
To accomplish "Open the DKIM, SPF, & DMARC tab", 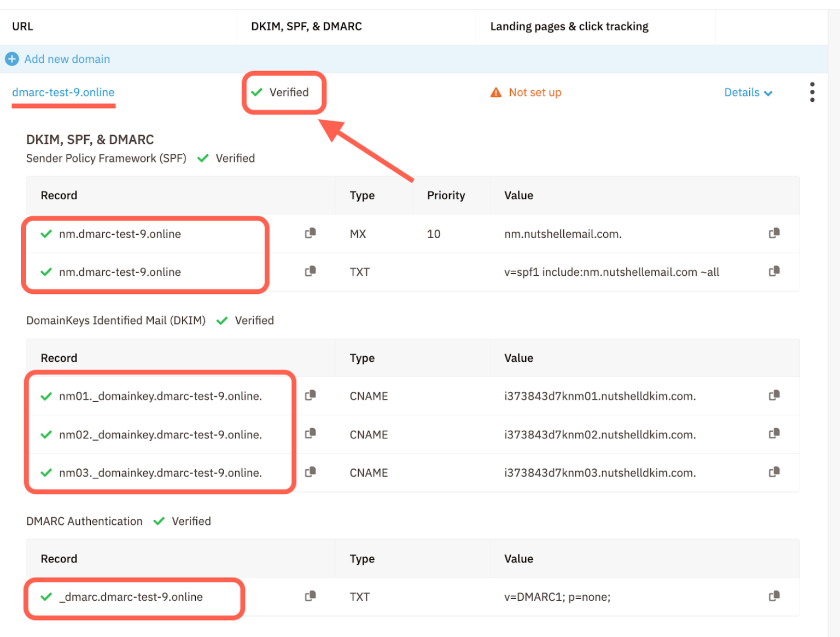I will point(306,26).
